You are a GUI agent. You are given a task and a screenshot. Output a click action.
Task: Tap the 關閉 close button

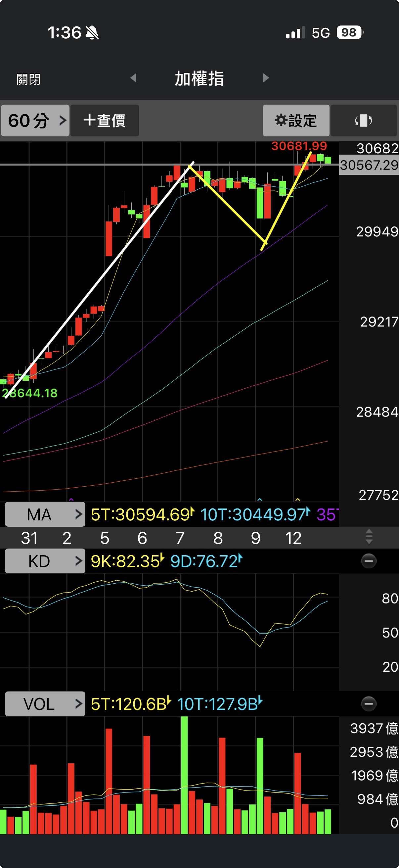[28, 79]
